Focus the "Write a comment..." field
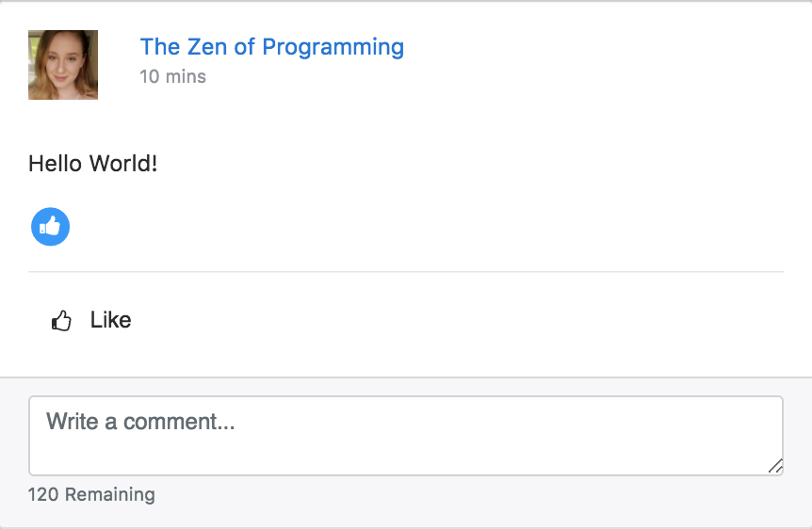This screenshot has width=812, height=529. (405, 435)
